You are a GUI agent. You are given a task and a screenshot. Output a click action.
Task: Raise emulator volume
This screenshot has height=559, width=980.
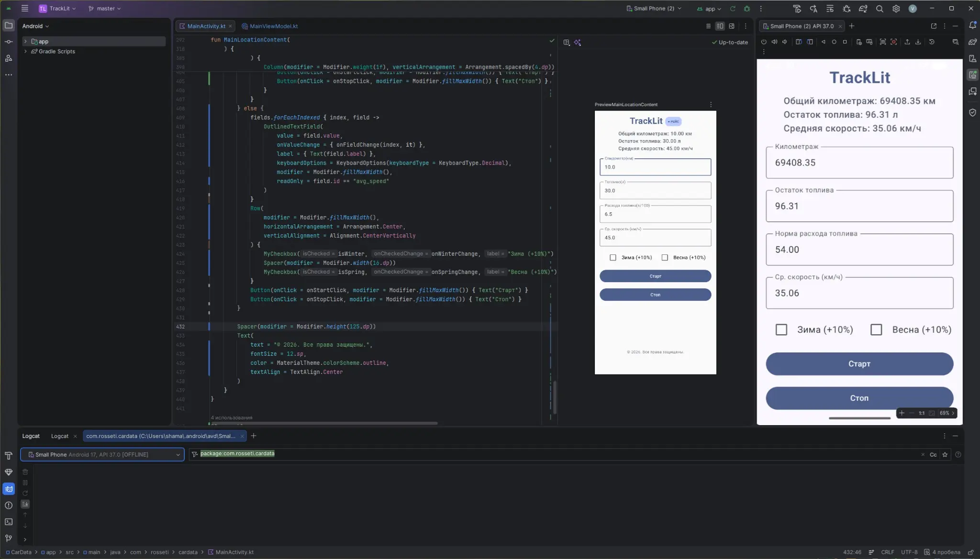point(774,42)
